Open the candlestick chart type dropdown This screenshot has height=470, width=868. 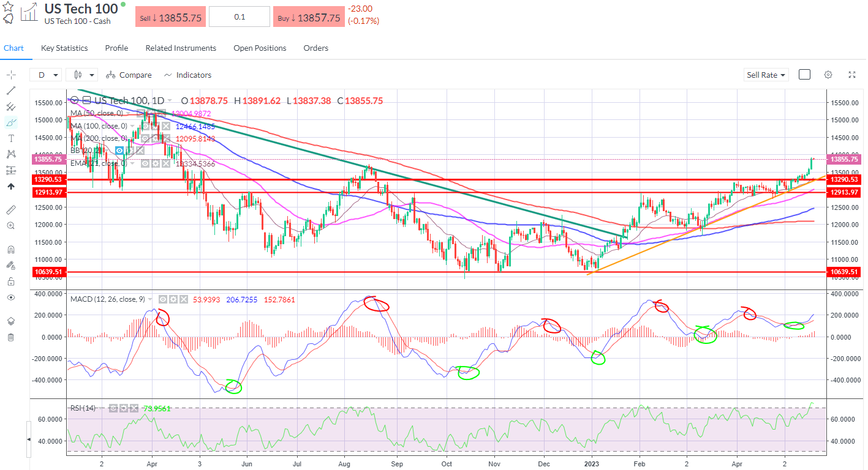click(82, 75)
